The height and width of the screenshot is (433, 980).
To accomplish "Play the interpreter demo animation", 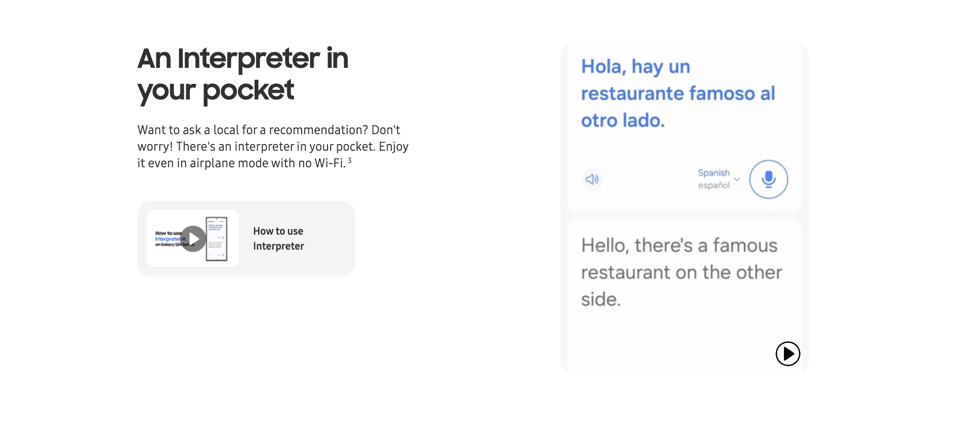I will click(788, 354).
